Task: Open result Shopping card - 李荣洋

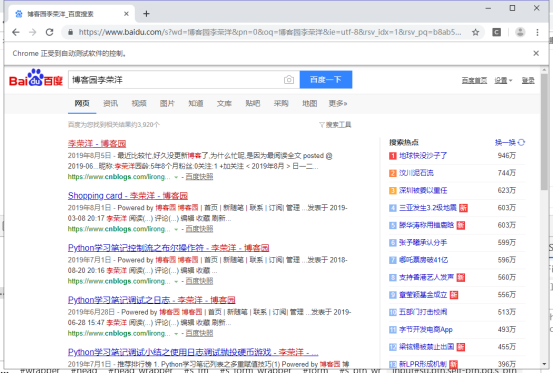Action: [128, 196]
